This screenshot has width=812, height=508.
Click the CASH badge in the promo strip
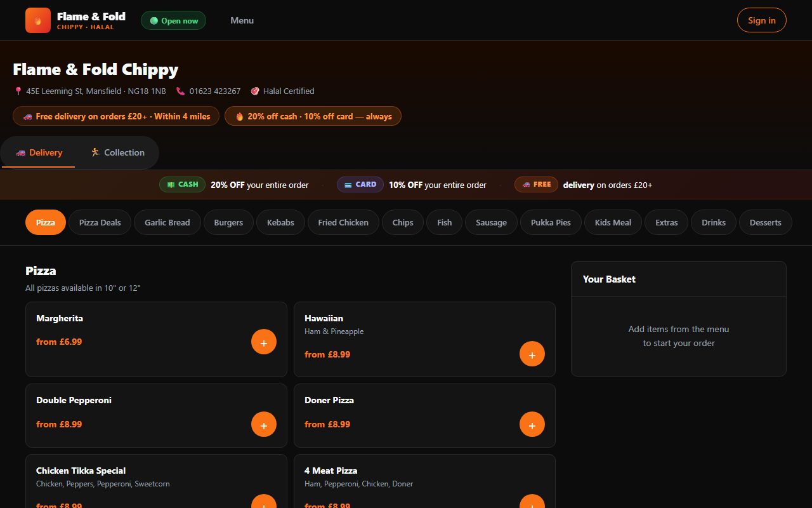[183, 184]
